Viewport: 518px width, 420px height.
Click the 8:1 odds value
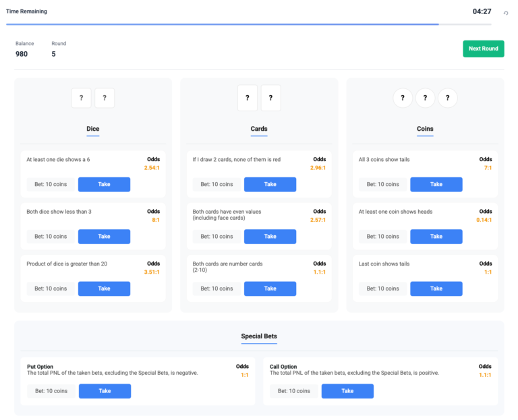coord(156,220)
